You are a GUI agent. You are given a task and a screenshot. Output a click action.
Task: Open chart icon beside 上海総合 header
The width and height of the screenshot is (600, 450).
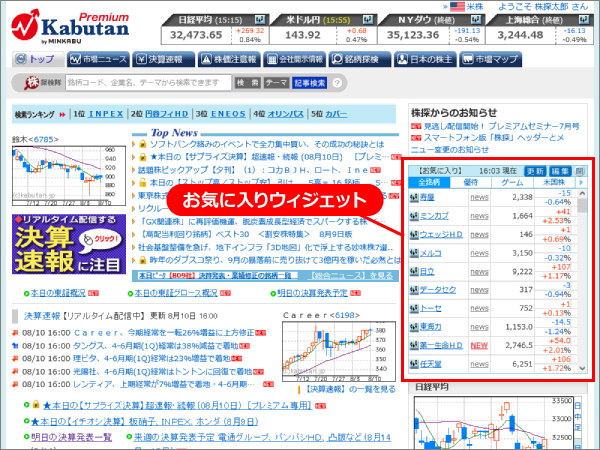pyautogui.click(x=584, y=19)
